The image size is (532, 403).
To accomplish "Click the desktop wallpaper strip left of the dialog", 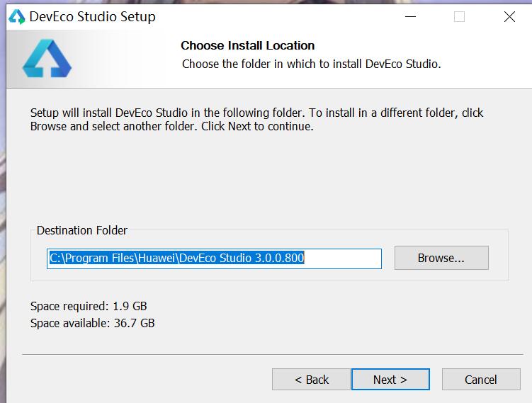I will pos(3,212).
